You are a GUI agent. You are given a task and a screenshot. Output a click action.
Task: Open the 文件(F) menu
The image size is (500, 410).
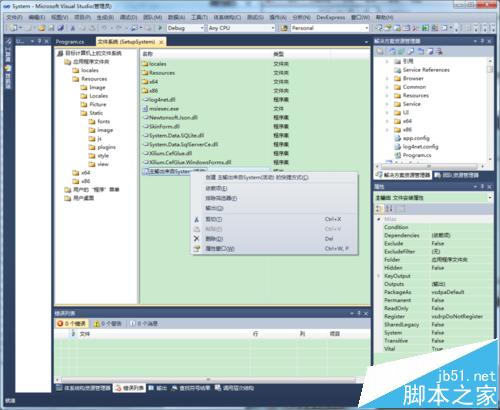pos(14,17)
